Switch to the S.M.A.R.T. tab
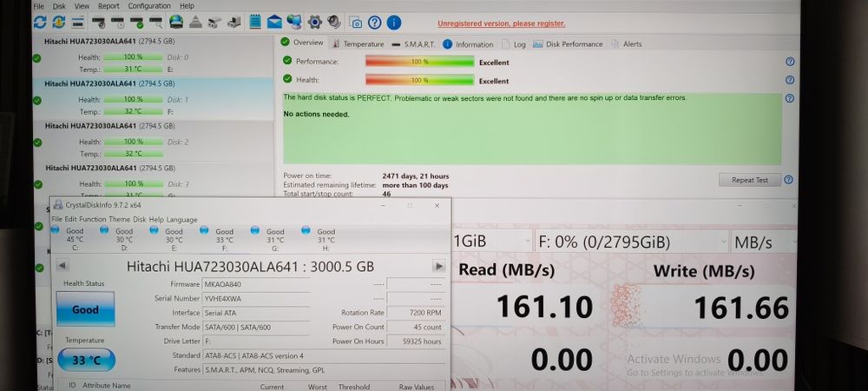 [x=413, y=43]
